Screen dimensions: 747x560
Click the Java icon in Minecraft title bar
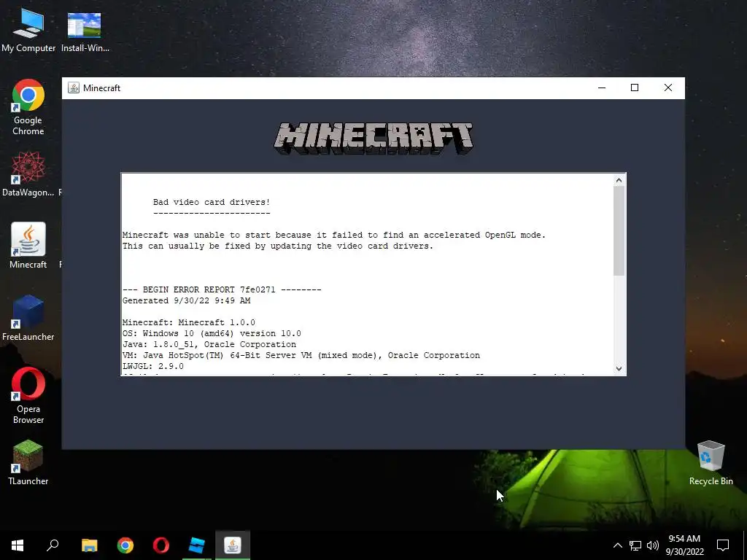(74, 88)
